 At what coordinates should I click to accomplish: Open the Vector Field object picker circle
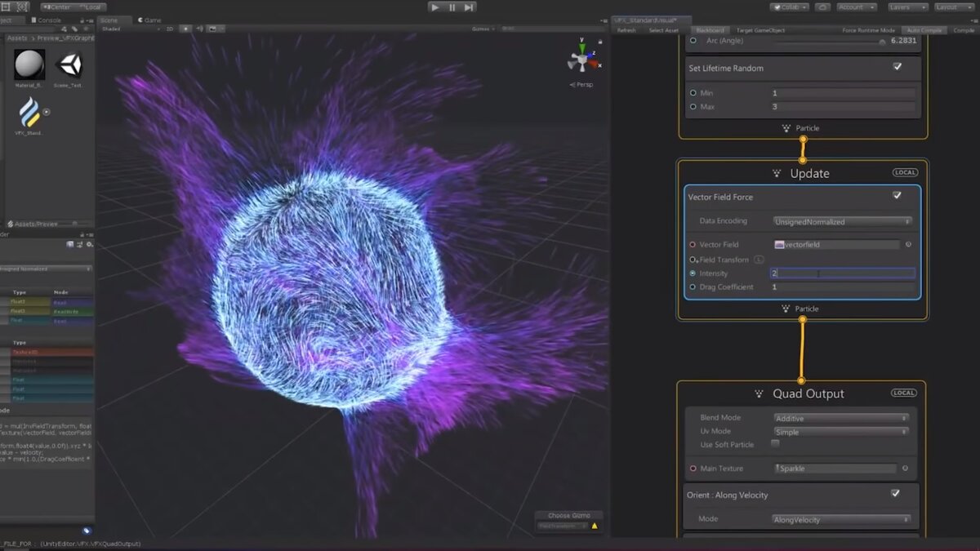[x=908, y=244]
